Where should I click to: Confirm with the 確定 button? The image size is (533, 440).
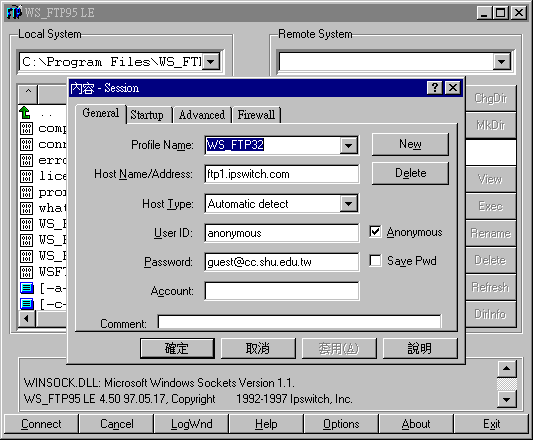tap(177, 348)
